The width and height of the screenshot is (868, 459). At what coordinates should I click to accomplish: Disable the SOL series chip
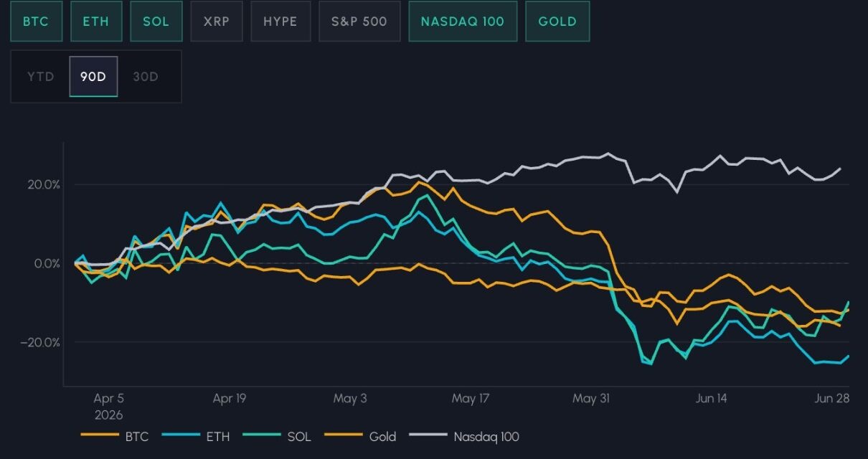click(x=156, y=22)
